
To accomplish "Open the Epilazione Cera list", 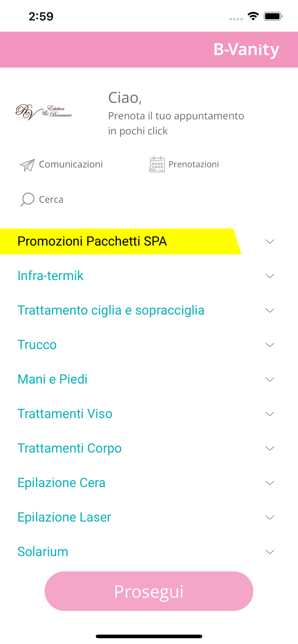I will pos(61,483).
